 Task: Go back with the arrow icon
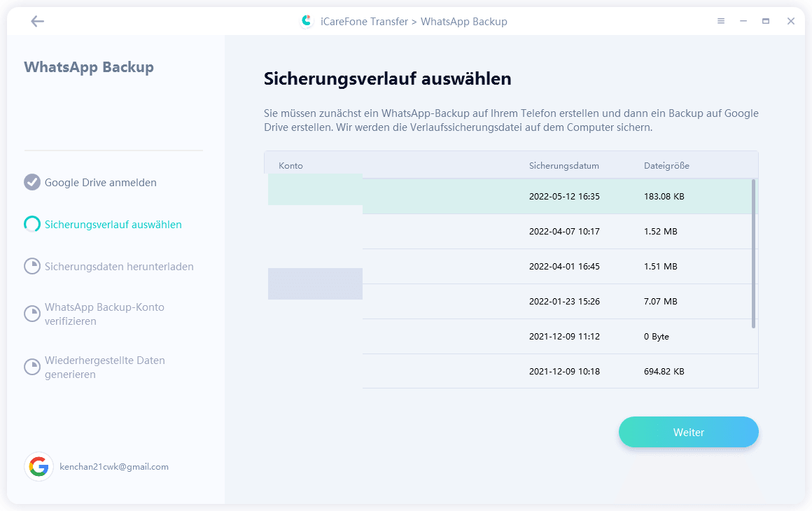[37, 21]
